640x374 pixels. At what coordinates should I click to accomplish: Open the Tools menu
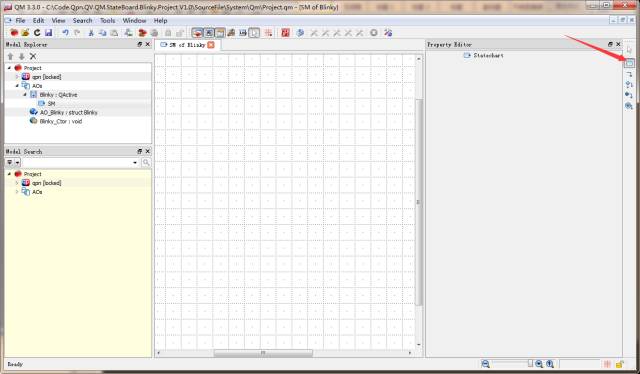(x=108, y=20)
